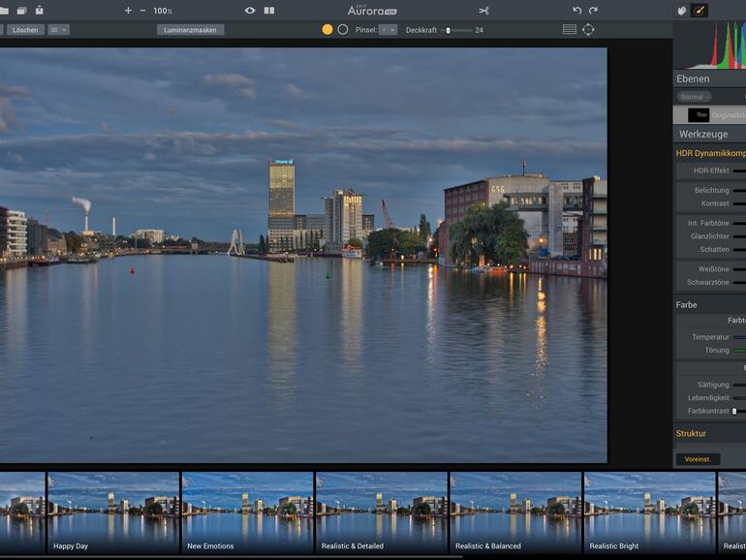Select the hollow erase mode circle
Viewport: 746px width, 560px height.
[x=342, y=30]
